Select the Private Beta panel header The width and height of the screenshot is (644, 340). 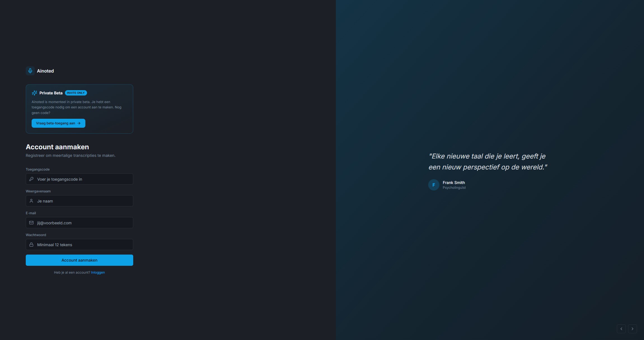point(51,93)
